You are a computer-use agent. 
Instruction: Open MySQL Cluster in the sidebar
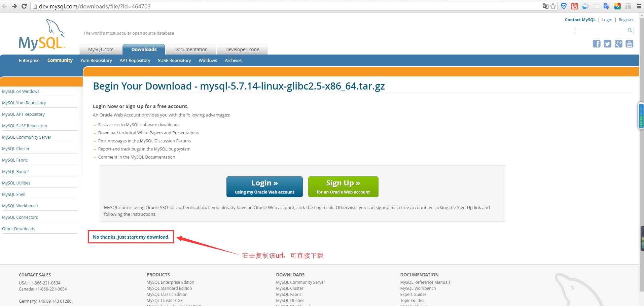pyautogui.click(x=16, y=149)
